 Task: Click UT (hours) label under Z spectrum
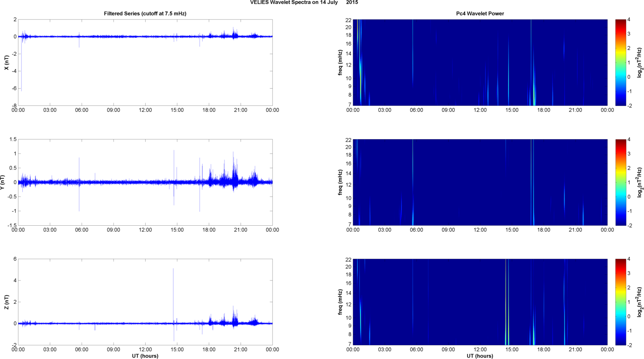coord(480,356)
